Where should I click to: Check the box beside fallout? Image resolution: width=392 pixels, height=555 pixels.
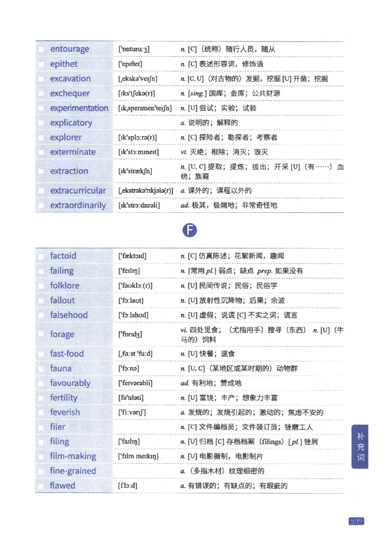[x=41, y=300]
